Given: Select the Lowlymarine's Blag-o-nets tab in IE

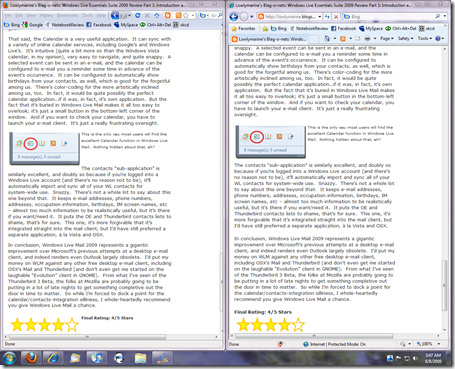Looking at the screenshot, I should click(x=269, y=39).
